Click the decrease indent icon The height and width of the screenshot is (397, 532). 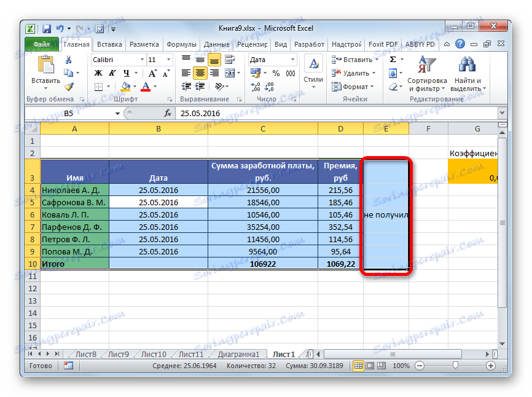click(x=186, y=87)
